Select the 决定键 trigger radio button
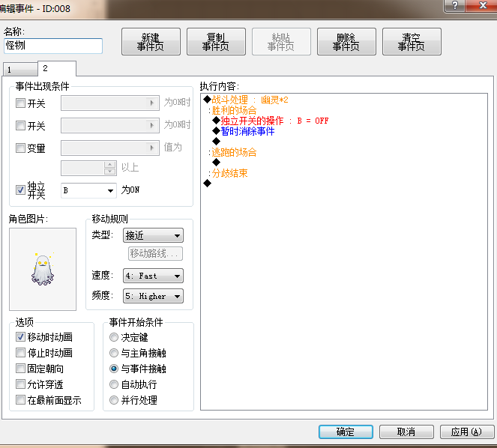 [114, 337]
